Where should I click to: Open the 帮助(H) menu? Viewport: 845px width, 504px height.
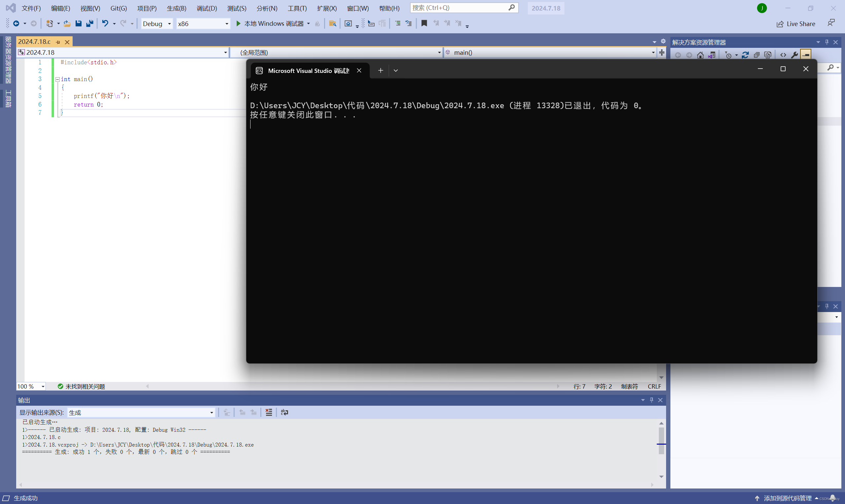click(389, 8)
